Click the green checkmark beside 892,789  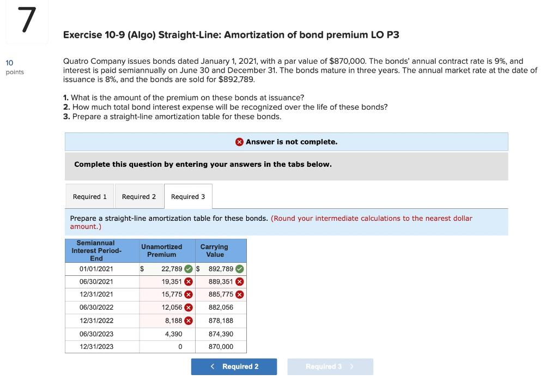pos(240,269)
